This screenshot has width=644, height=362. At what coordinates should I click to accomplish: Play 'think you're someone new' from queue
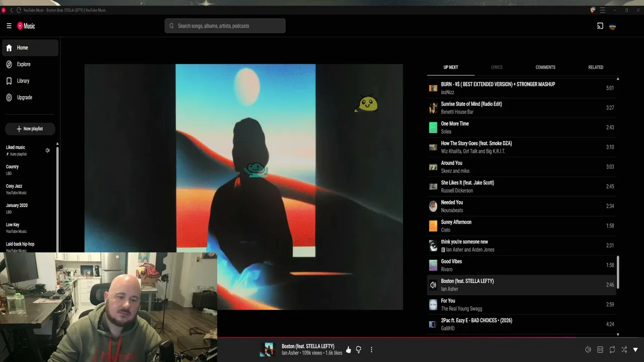pyautogui.click(x=521, y=245)
